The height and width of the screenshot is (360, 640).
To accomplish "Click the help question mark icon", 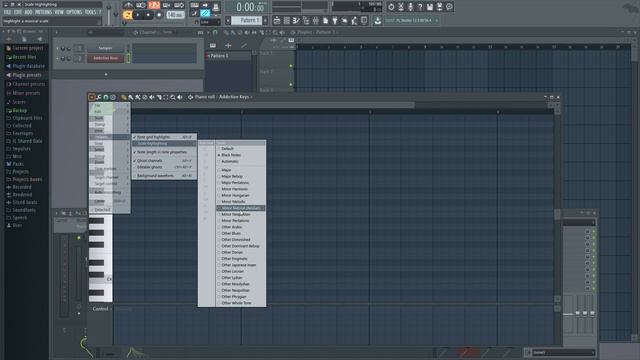I will tap(420, 7).
